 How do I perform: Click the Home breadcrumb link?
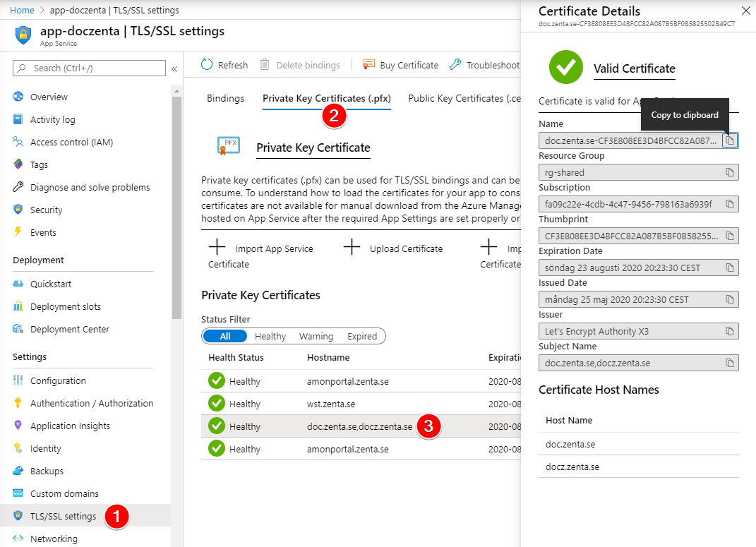pyautogui.click(x=22, y=11)
